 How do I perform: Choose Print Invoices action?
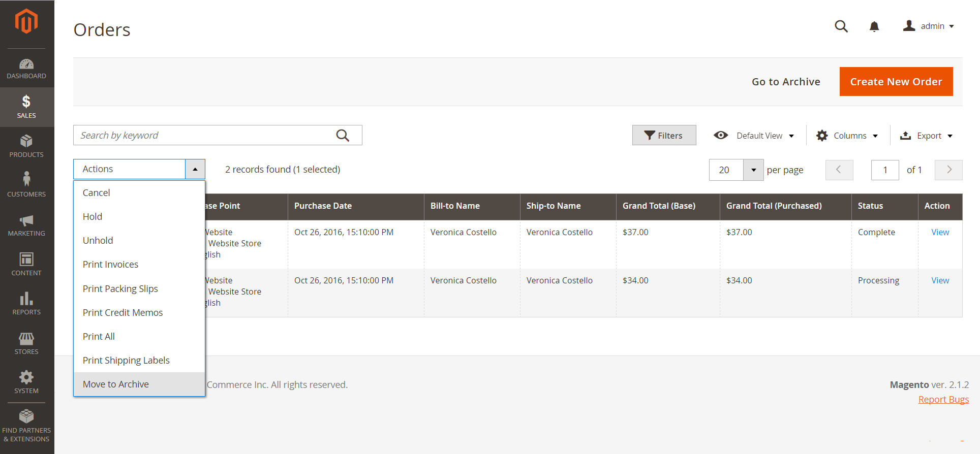pos(139,265)
